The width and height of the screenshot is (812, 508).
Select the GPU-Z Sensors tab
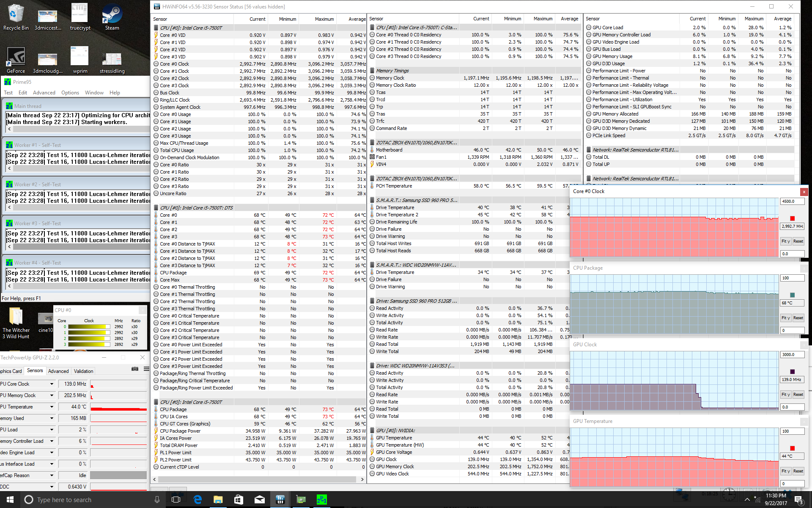point(35,370)
